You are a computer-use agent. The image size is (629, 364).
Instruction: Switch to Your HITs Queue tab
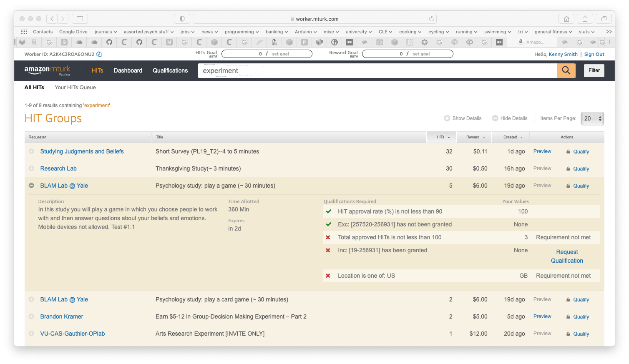(x=75, y=88)
